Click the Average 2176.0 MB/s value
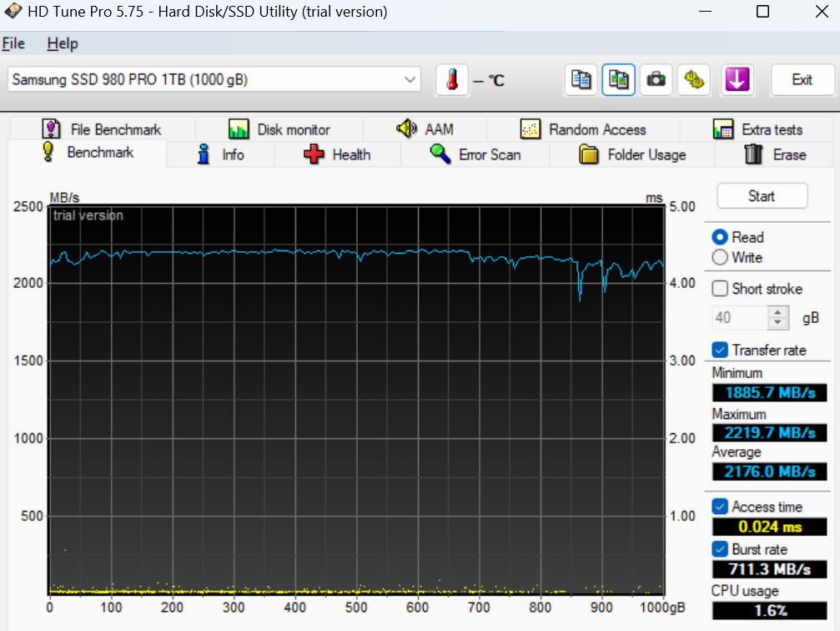Image resolution: width=840 pixels, height=631 pixels. 770,472
